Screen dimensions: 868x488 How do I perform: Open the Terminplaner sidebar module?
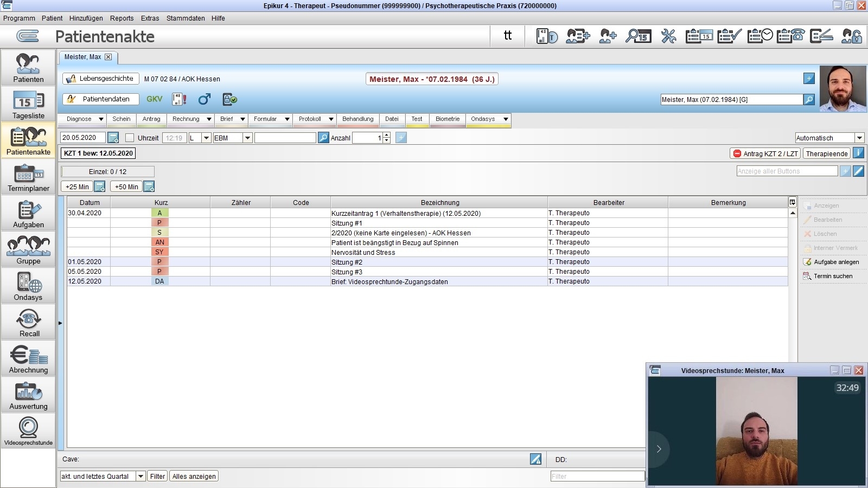[28, 178]
